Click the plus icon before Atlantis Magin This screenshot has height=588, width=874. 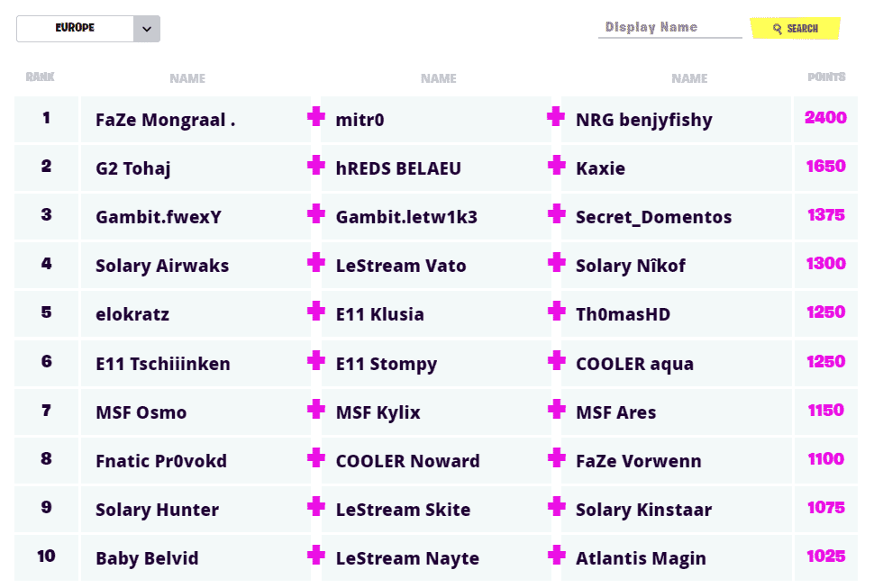click(556, 555)
